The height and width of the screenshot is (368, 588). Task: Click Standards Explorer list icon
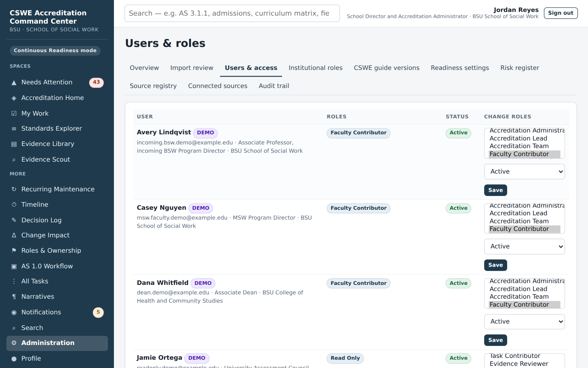pos(14,129)
